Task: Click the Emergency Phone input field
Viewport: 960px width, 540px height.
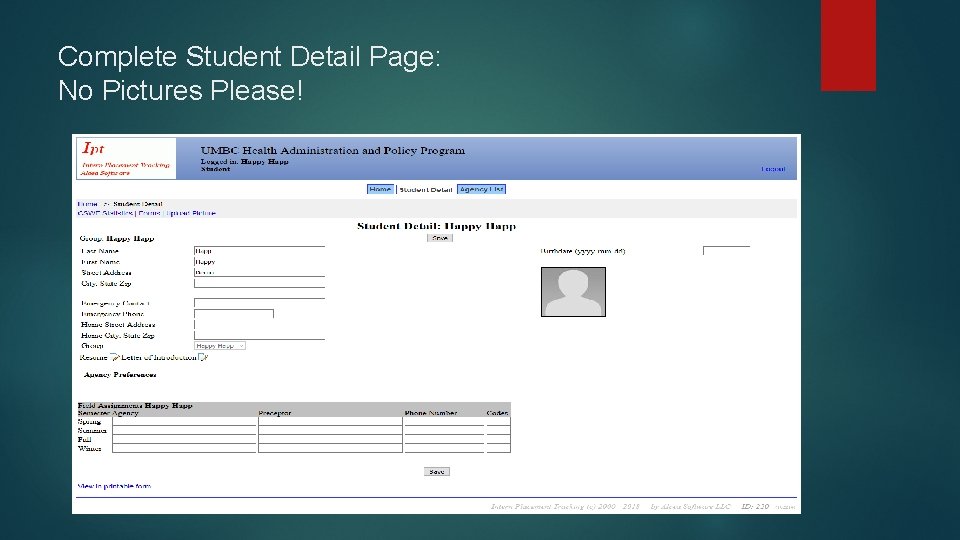Action: tap(234, 314)
